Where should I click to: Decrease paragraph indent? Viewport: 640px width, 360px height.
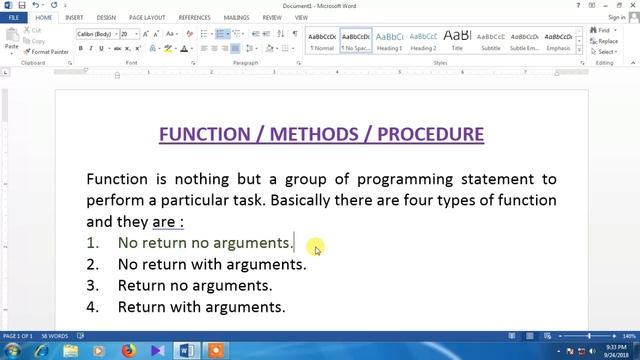click(256, 34)
